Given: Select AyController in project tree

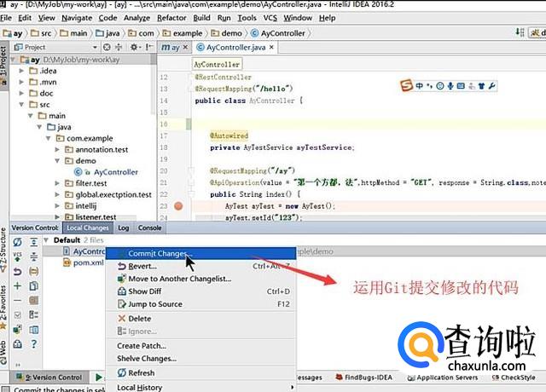Looking at the screenshot, I should pyautogui.click(x=106, y=172).
